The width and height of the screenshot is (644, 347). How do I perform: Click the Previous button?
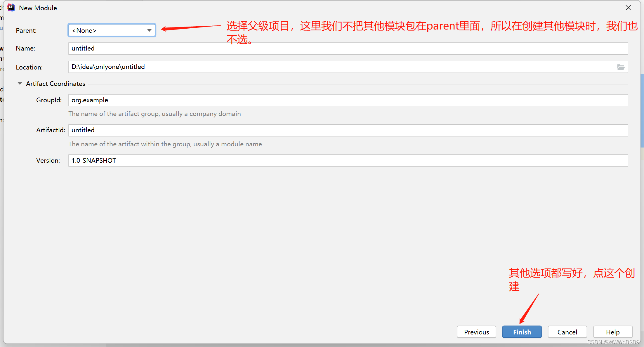click(476, 332)
